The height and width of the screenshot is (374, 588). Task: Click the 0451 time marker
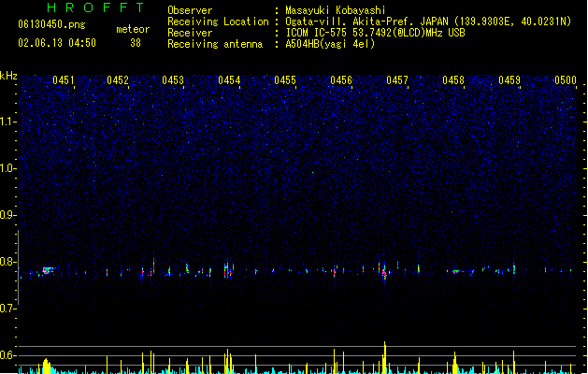point(64,80)
